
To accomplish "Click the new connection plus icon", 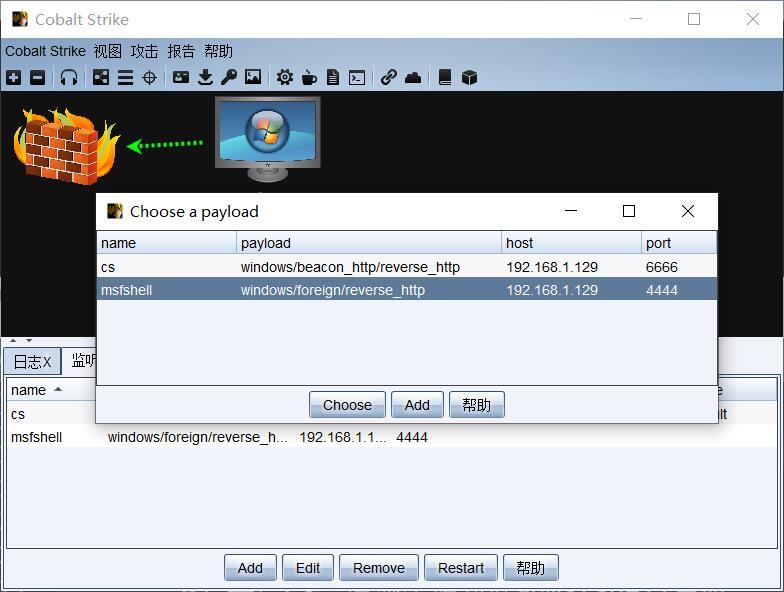I will pyautogui.click(x=13, y=77).
